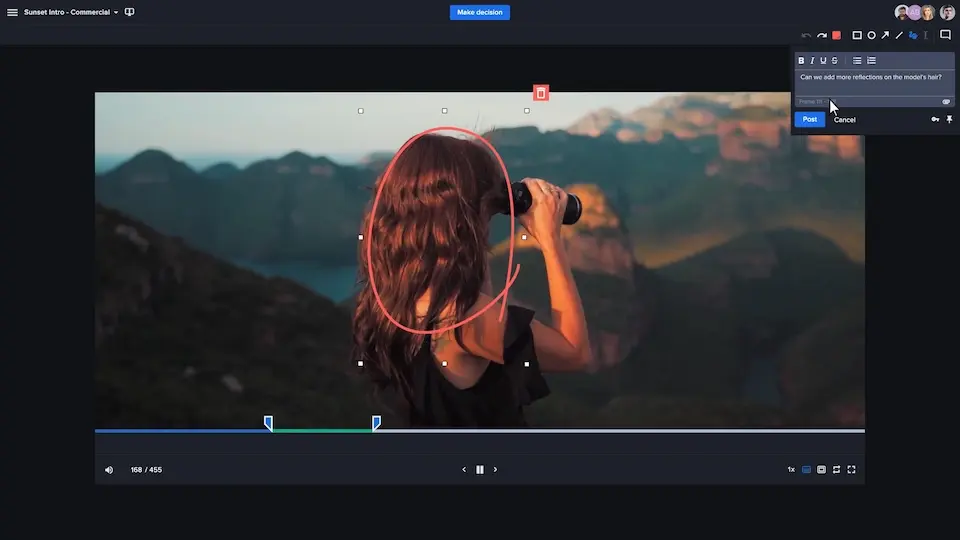The height and width of the screenshot is (540, 960).
Task: Toggle italic formatting in comment editor
Action: pos(812,61)
